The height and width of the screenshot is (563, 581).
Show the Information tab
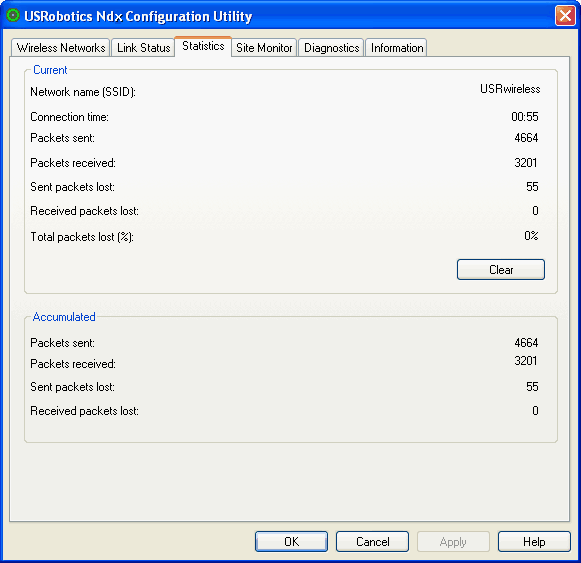[x=397, y=48]
